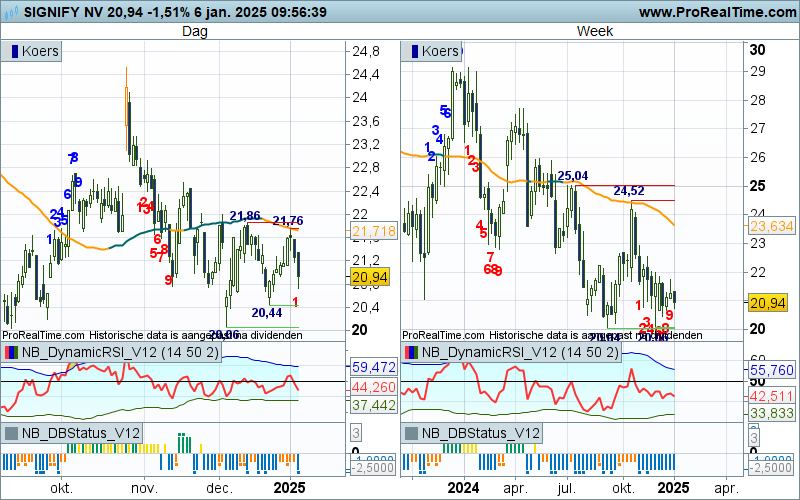Click the 30 level on the Week price axis
The image size is (800, 500).
(x=758, y=50)
